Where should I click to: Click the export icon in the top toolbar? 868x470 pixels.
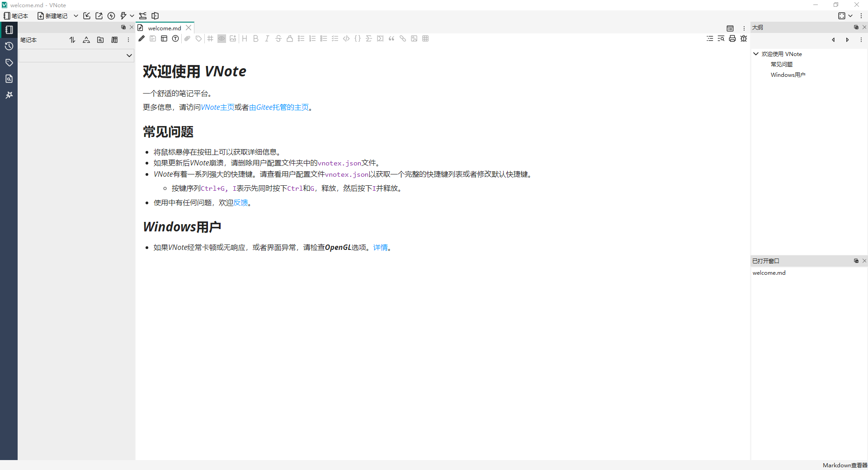point(99,16)
